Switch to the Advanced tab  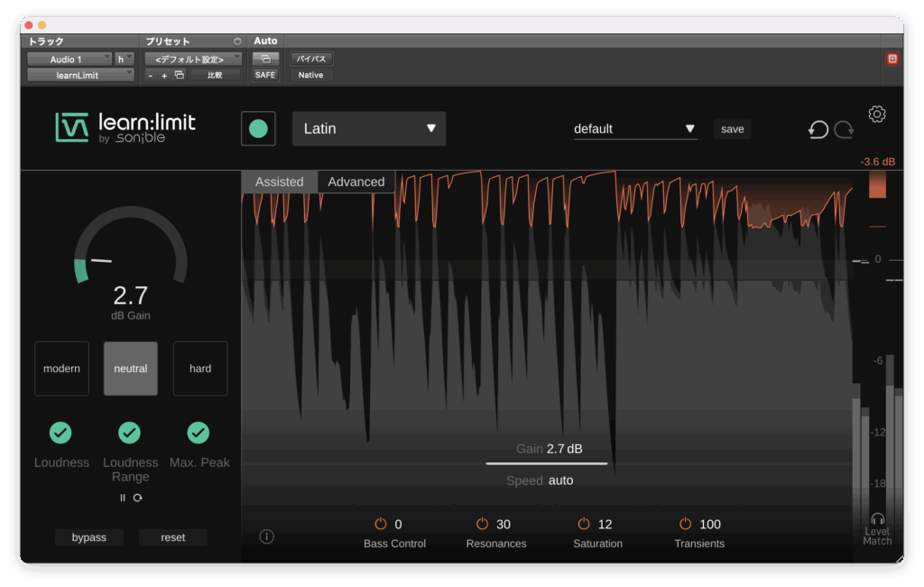[x=356, y=182]
